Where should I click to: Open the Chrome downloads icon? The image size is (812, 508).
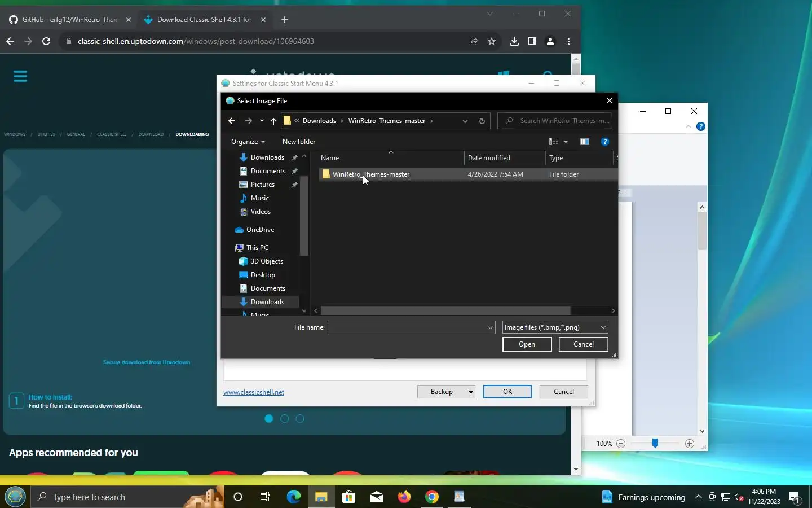pyautogui.click(x=514, y=41)
